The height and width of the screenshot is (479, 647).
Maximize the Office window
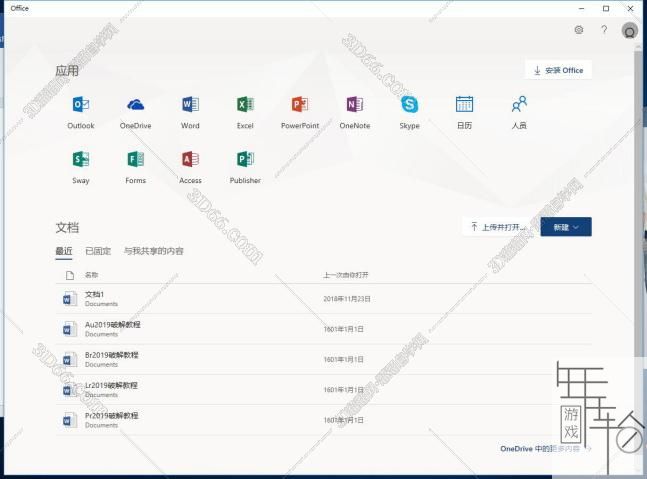coord(606,8)
